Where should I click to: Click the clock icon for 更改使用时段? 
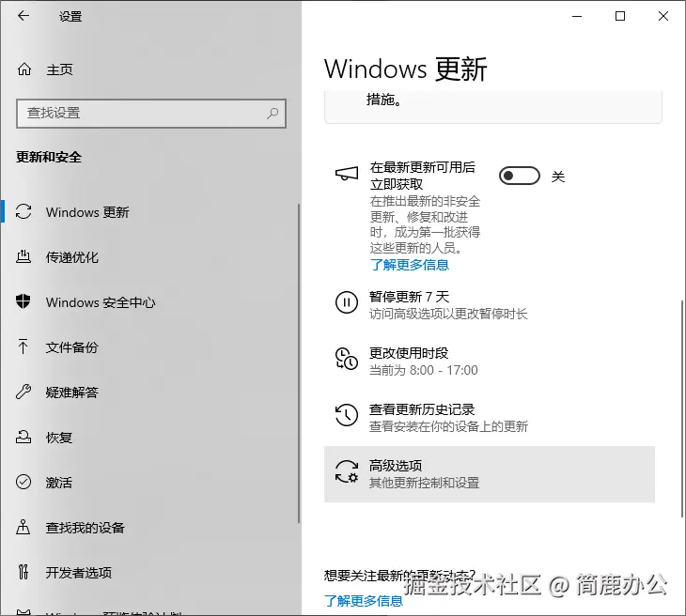347,359
